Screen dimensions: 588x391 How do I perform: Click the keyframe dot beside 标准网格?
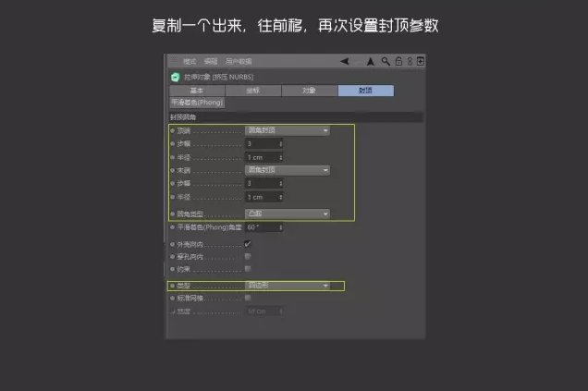pyautogui.click(x=173, y=298)
